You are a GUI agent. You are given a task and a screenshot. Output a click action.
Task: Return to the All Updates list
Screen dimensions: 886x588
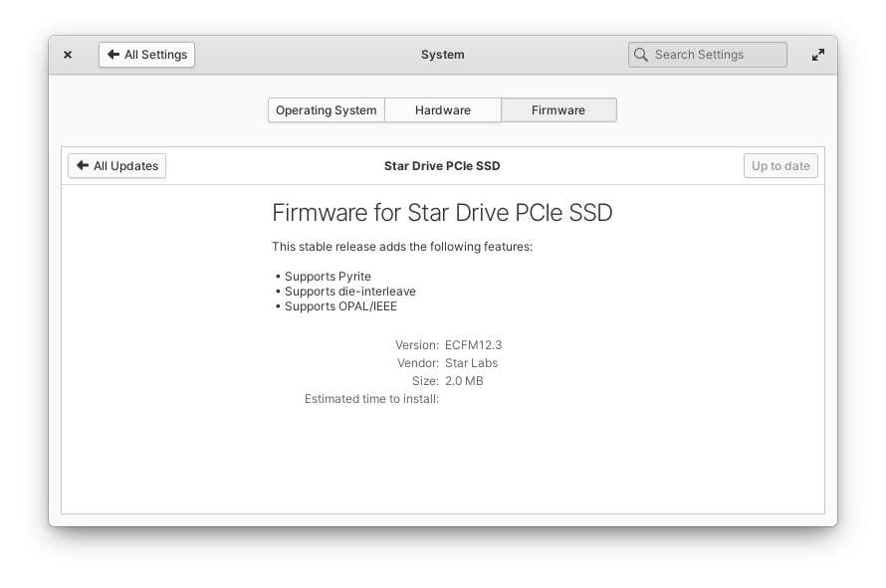(116, 166)
